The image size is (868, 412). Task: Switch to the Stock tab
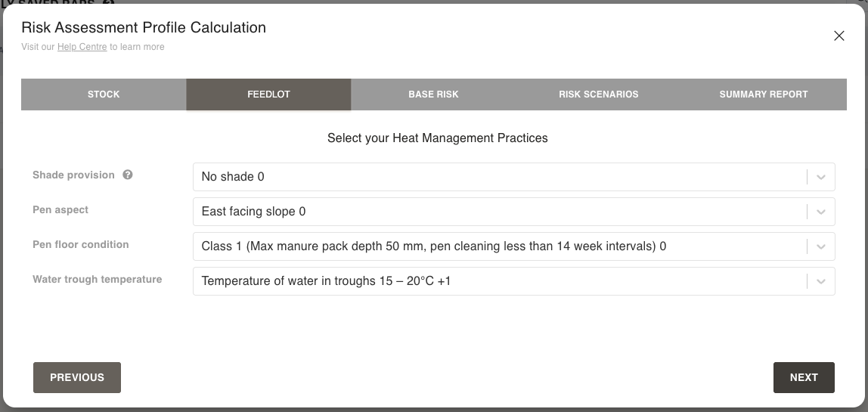(x=104, y=94)
